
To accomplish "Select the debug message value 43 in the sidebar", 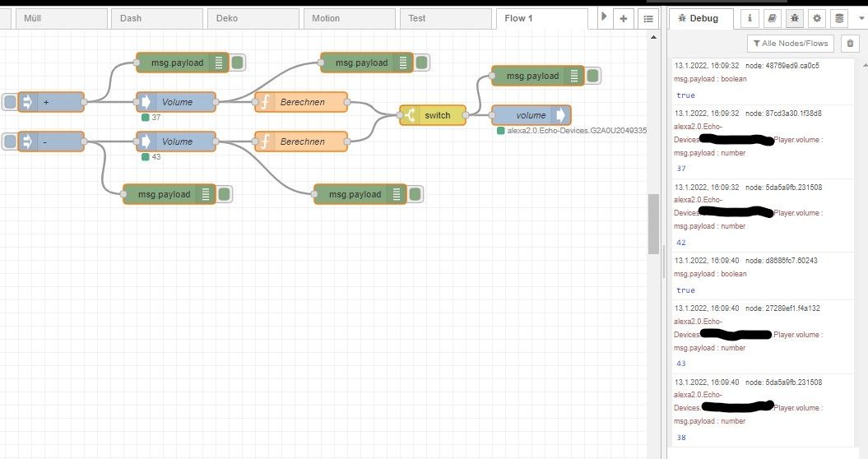I will click(x=681, y=364).
